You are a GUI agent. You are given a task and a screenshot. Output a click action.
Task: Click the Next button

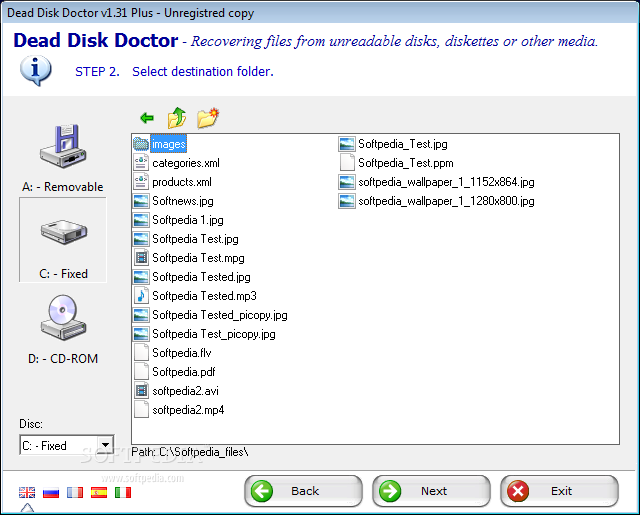click(x=431, y=491)
